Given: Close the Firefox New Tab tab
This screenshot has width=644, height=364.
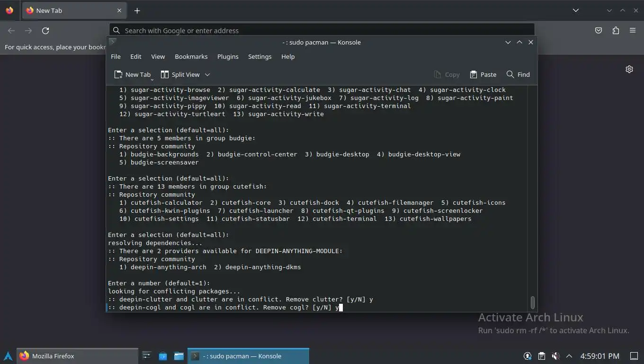Looking at the screenshot, I should point(119,10).
